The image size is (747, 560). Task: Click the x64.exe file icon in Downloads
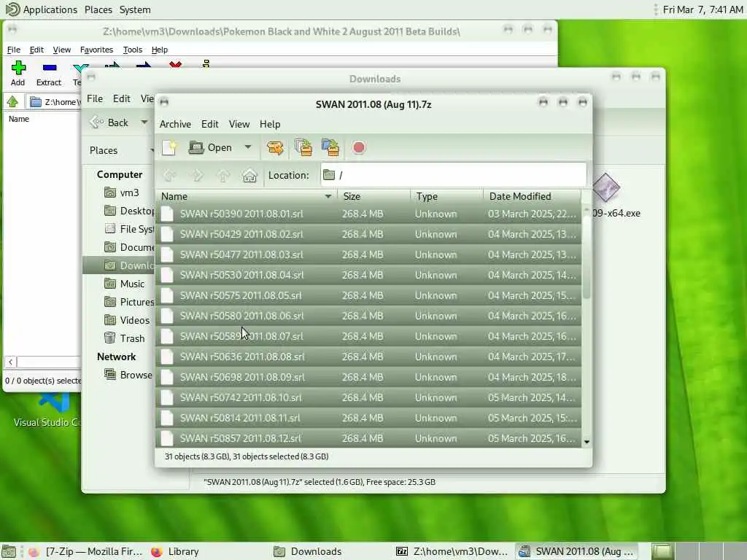606,187
